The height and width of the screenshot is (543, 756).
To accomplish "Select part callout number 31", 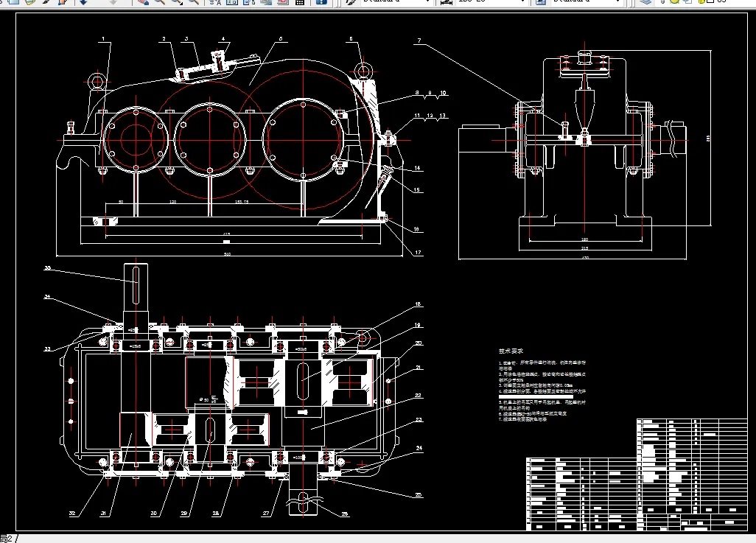I will pos(103,514).
